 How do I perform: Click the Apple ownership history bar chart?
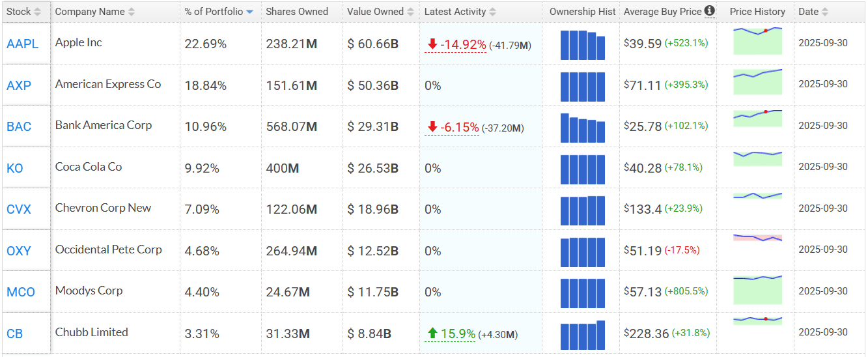click(582, 45)
